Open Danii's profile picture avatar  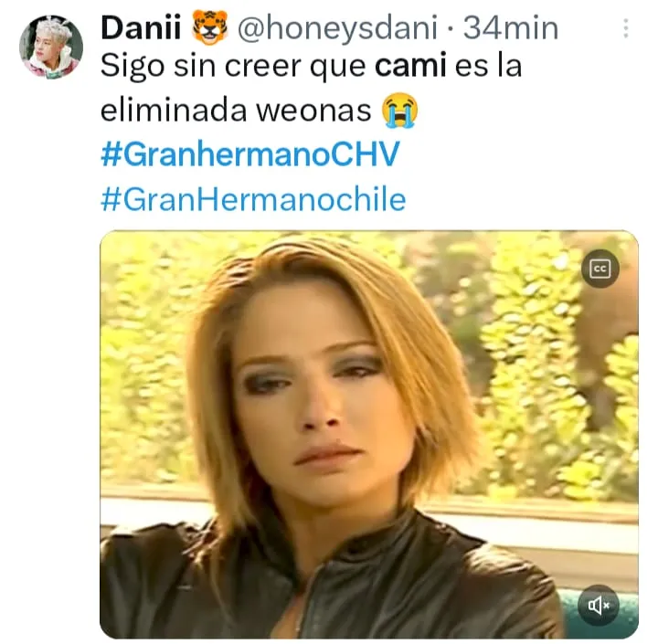(x=51, y=47)
